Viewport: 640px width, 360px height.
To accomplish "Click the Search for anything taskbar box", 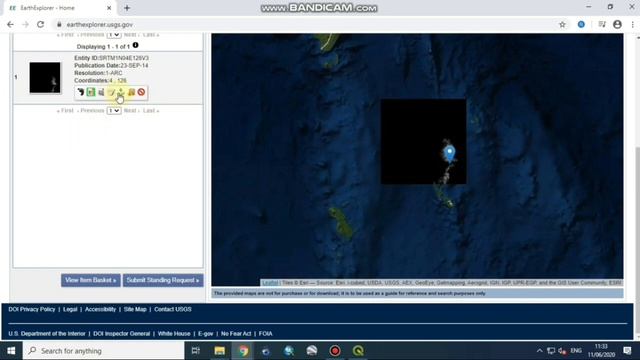I will coord(104,351).
